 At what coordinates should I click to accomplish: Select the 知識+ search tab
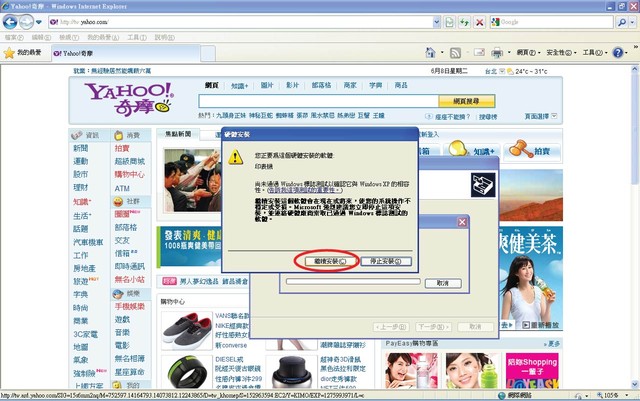(x=239, y=86)
